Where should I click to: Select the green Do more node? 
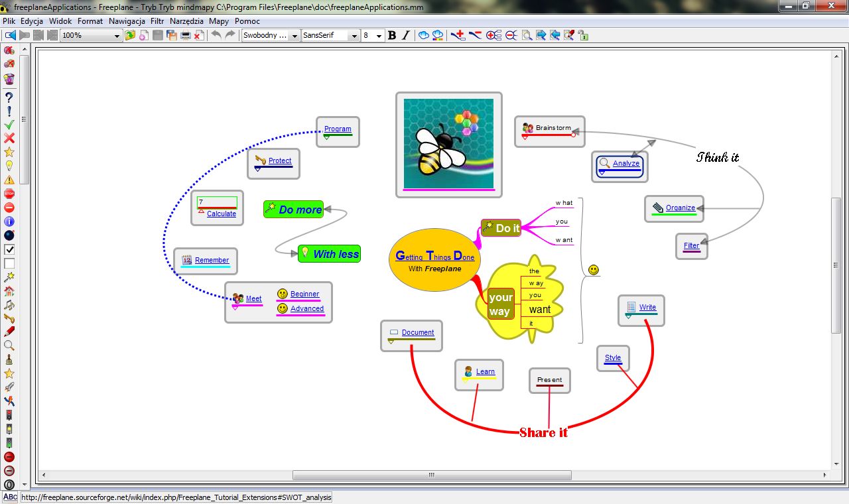pos(293,210)
